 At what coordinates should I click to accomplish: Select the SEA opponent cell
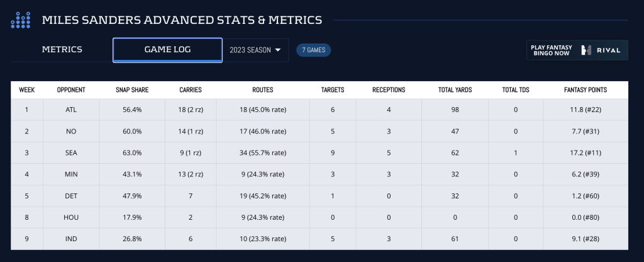point(71,152)
